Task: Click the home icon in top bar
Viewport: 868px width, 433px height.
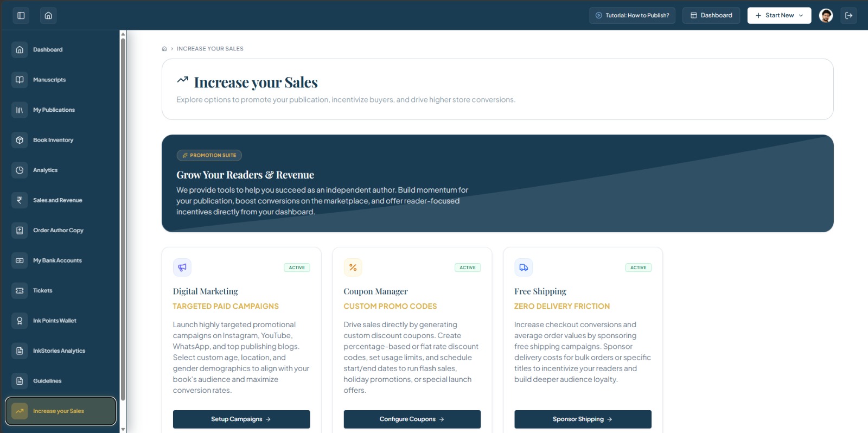Action: click(x=48, y=15)
